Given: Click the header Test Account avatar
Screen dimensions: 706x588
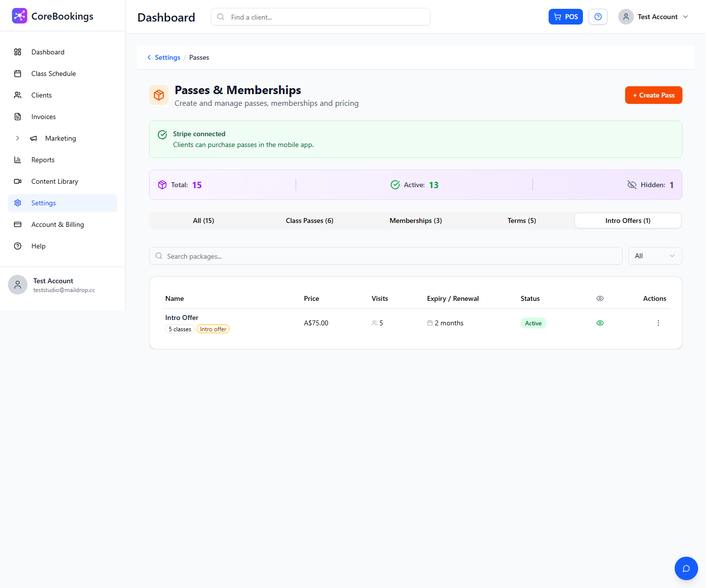Looking at the screenshot, I should 626,17.
